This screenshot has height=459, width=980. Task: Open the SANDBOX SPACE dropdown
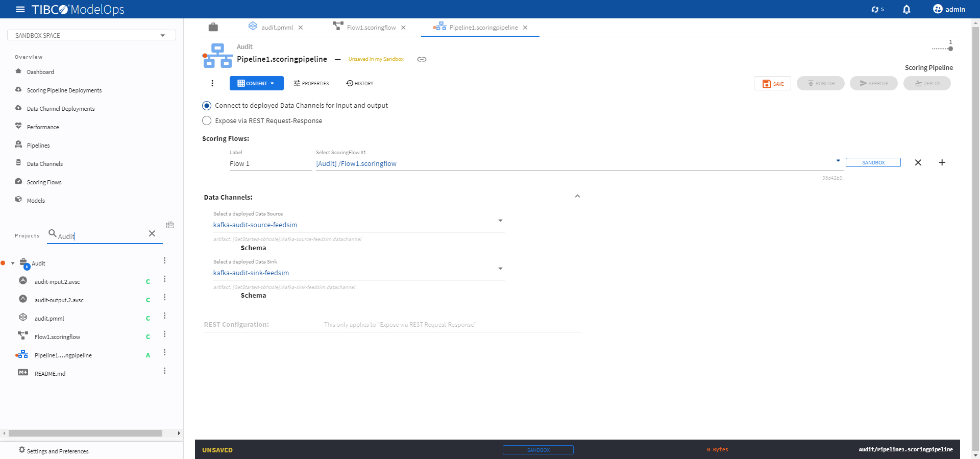pos(92,35)
